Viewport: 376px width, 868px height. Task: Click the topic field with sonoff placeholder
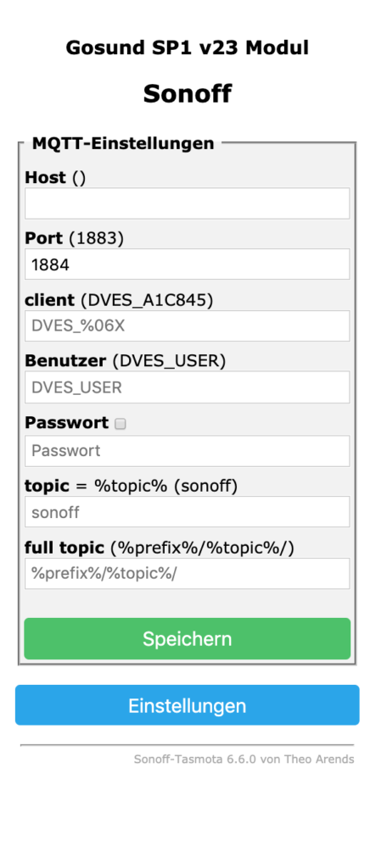pyautogui.click(x=188, y=511)
